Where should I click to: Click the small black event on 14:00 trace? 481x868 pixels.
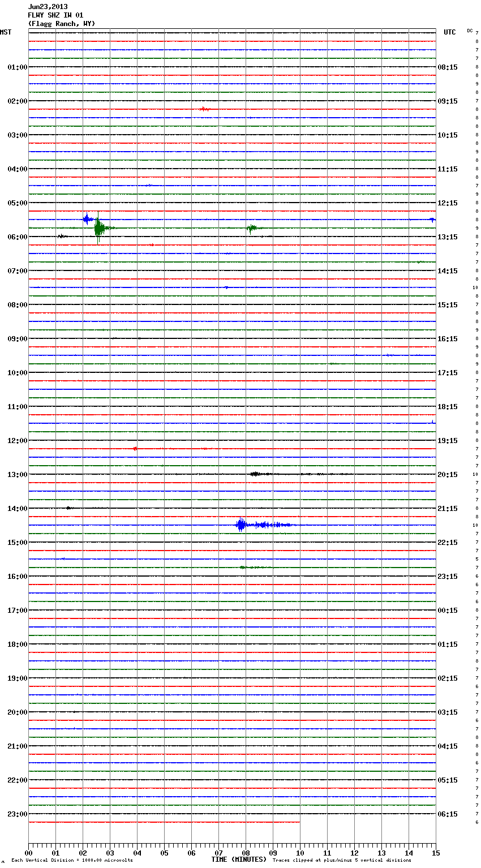[68, 508]
